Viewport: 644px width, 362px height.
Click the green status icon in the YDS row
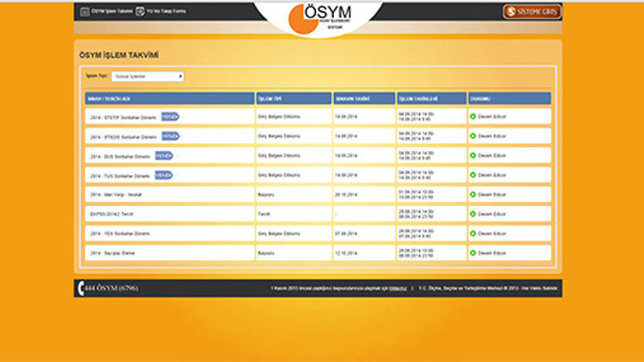pos(472,233)
